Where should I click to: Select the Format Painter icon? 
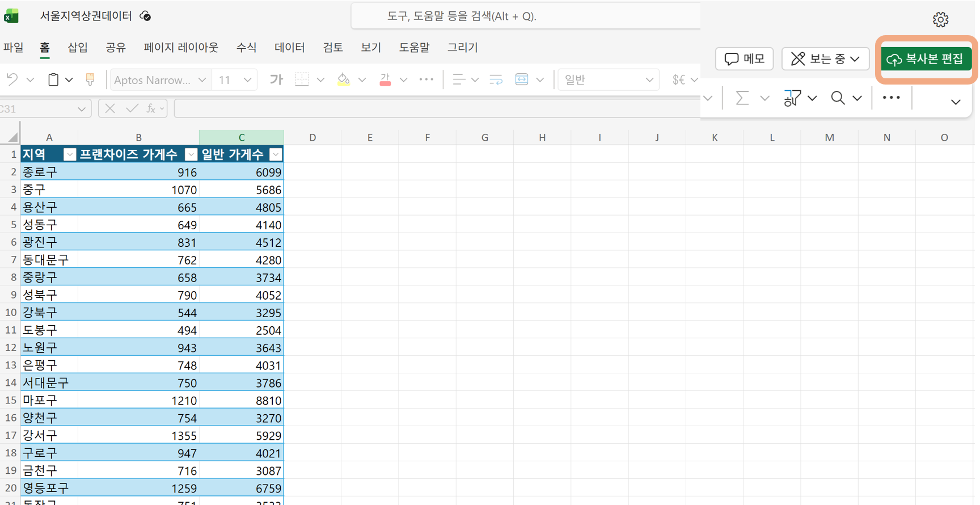pyautogui.click(x=90, y=80)
